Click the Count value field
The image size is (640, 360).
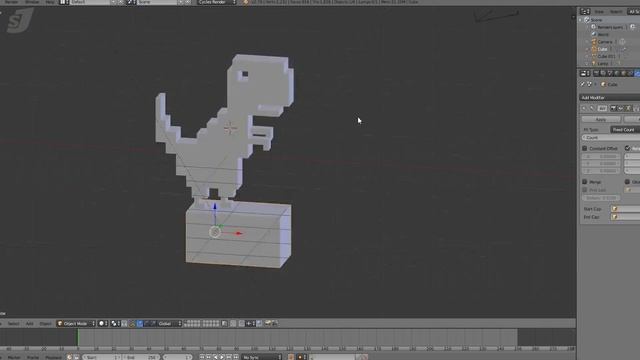point(611,138)
